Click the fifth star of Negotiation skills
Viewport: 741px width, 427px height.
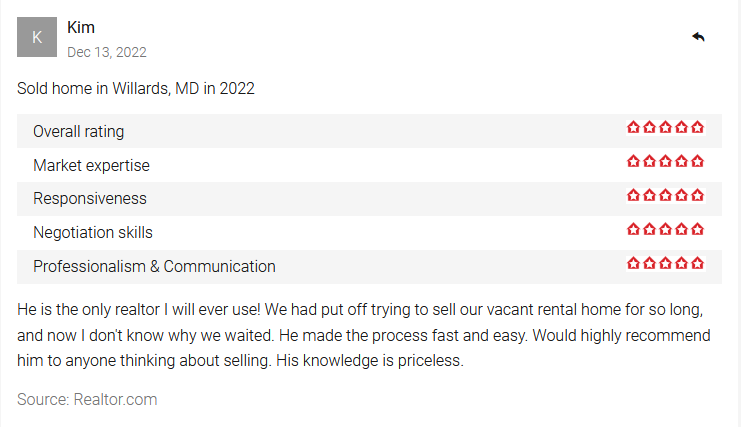click(x=698, y=230)
